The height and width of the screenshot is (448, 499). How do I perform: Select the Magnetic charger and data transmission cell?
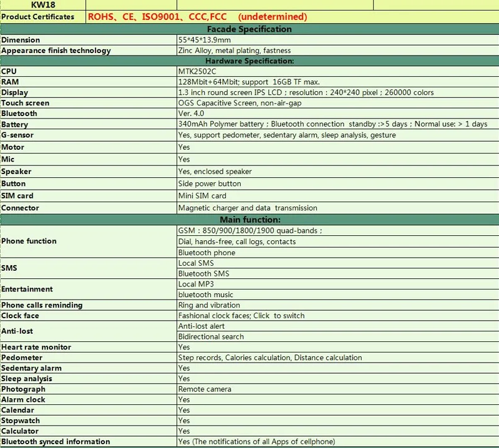(338, 208)
